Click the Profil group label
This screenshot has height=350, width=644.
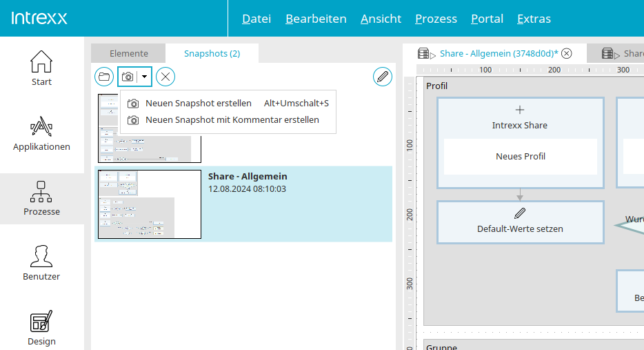436,86
